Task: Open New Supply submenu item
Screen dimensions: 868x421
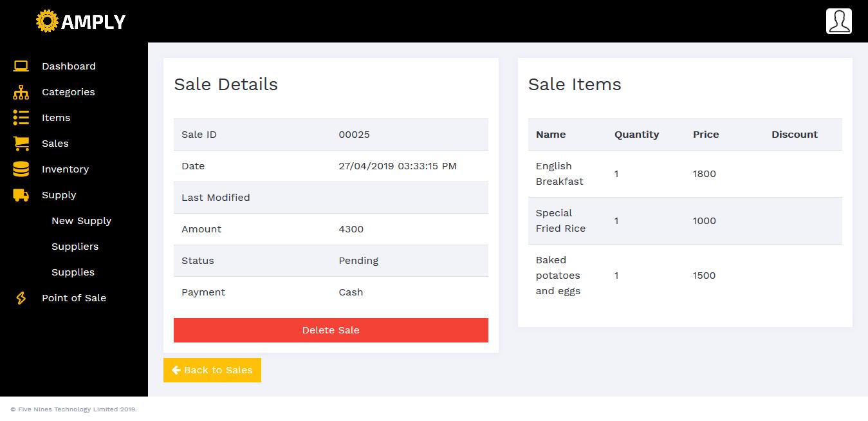Action: [81, 221]
